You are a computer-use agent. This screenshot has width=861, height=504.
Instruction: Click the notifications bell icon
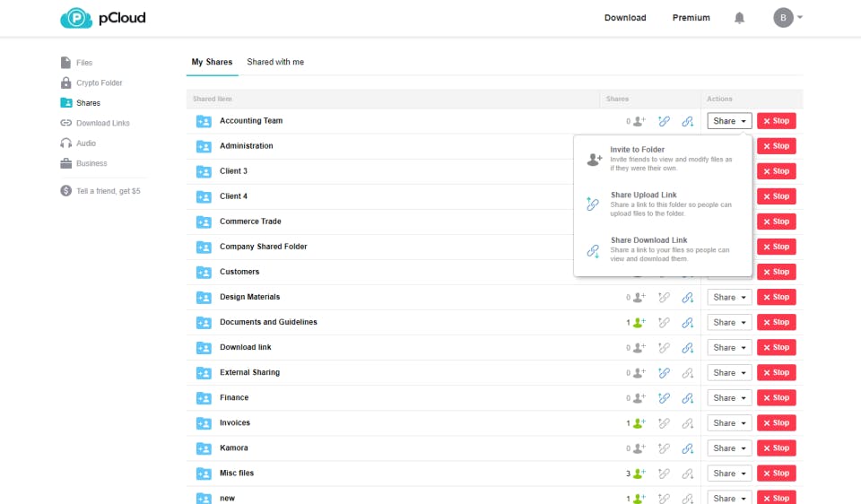(x=740, y=18)
